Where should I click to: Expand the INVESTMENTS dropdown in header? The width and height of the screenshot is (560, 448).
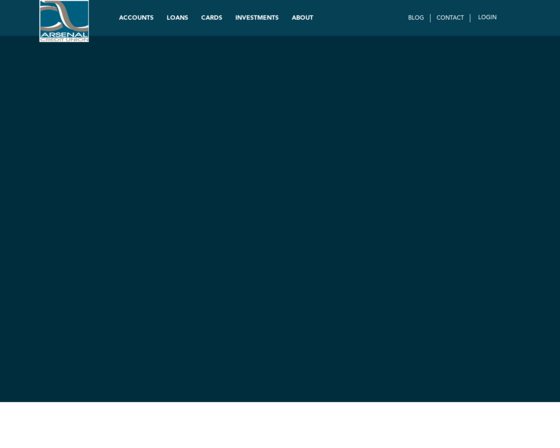[257, 18]
